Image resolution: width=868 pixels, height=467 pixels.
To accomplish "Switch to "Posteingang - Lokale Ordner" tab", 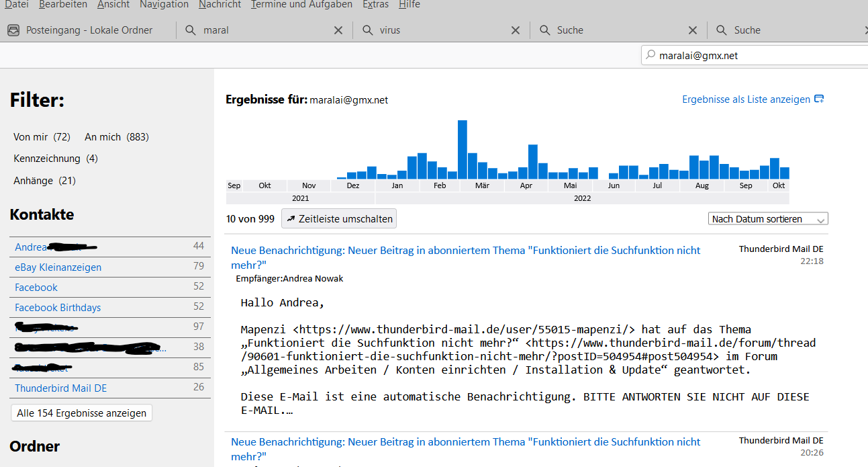I will (x=89, y=30).
